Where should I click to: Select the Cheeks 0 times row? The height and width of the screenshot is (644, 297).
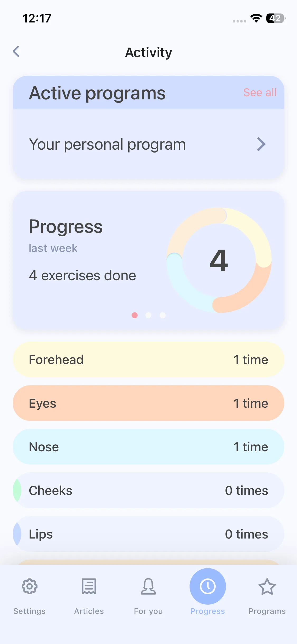coord(148,490)
